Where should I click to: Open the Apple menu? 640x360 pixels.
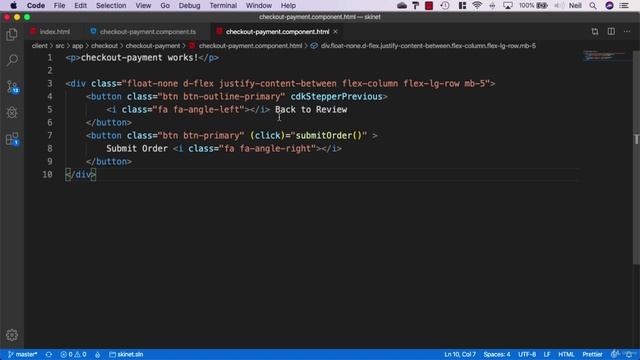pos(13,5)
